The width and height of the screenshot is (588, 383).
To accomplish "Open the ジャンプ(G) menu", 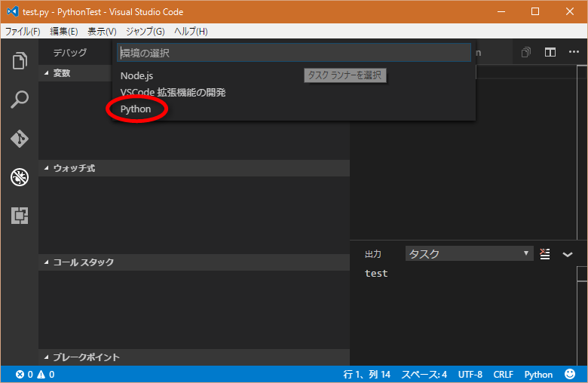I will (x=145, y=32).
